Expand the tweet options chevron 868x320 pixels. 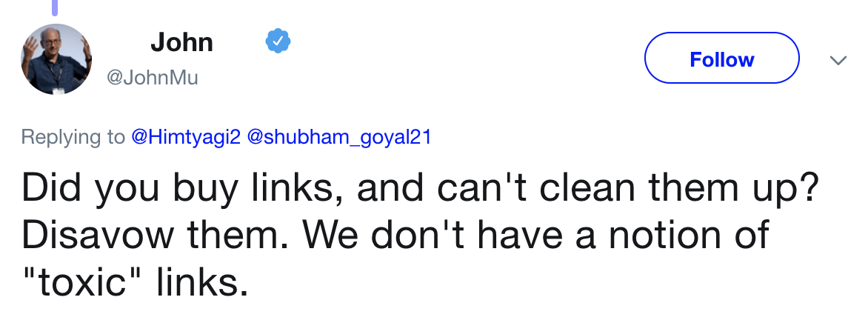tap(838, 60)
